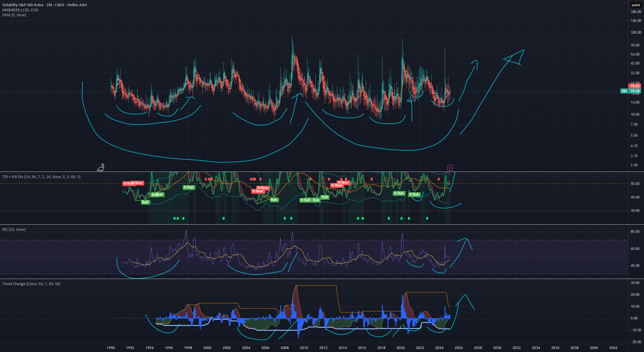This screenshot has height=352, width=644.
Task: Click the dinosaur logo icon on chart
Action: pos(100,167)
